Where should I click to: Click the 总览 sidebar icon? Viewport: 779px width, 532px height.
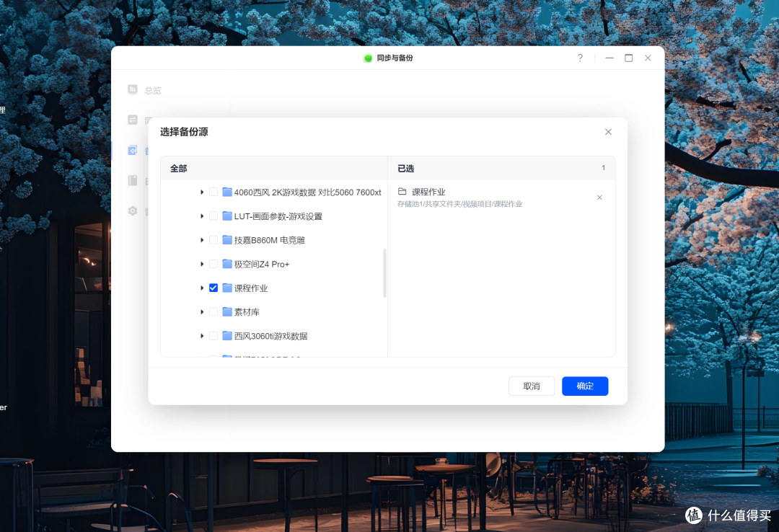[132, 89]
